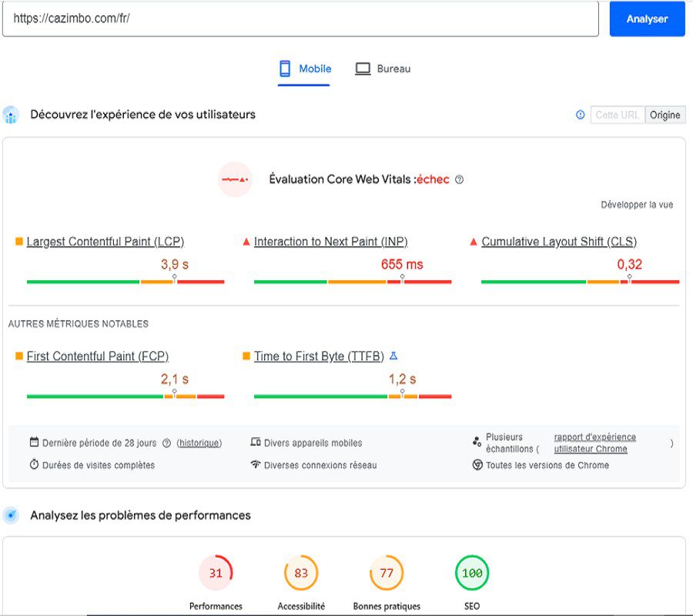The image size is (693, 616).
Task: Select the Origine toggle option
Action: coord(665,115)
